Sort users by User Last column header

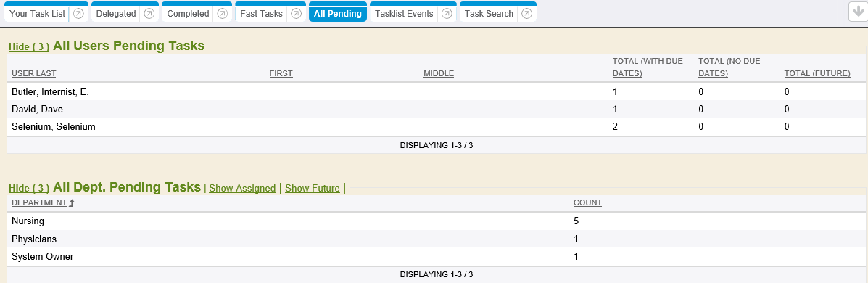[34, 74]
